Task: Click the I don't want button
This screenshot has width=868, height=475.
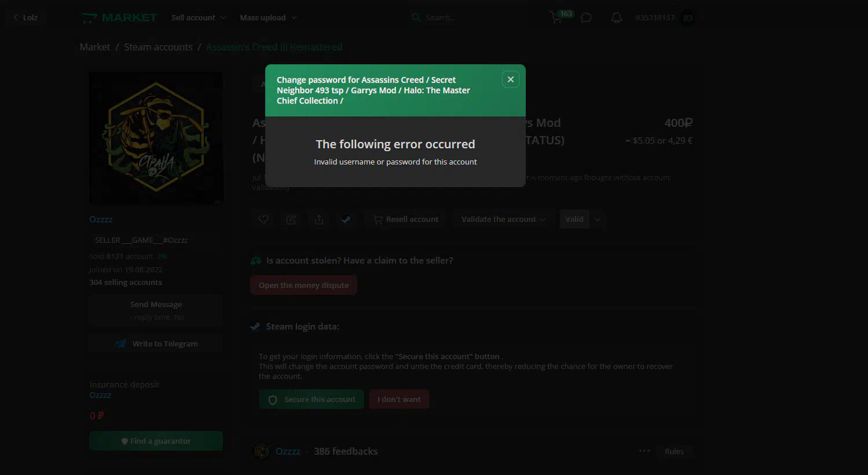Action: pyautogui.click(x=399, y=399)
